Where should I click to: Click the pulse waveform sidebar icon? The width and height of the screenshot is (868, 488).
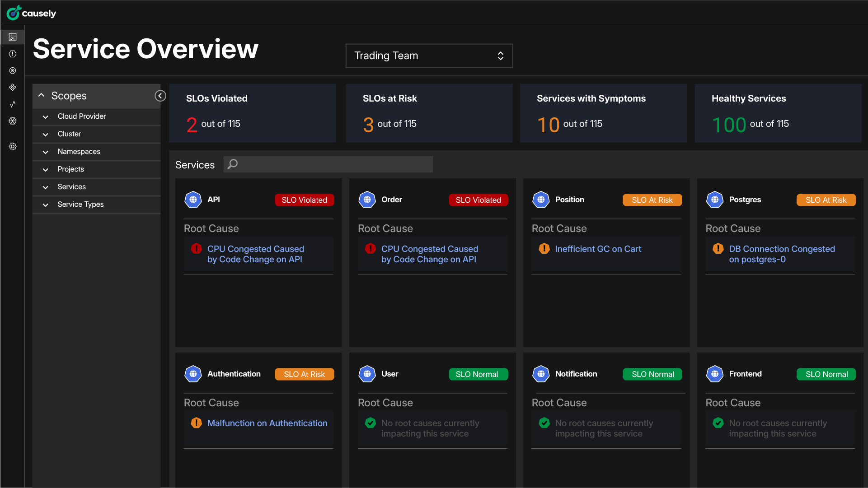tap(13, 104)
